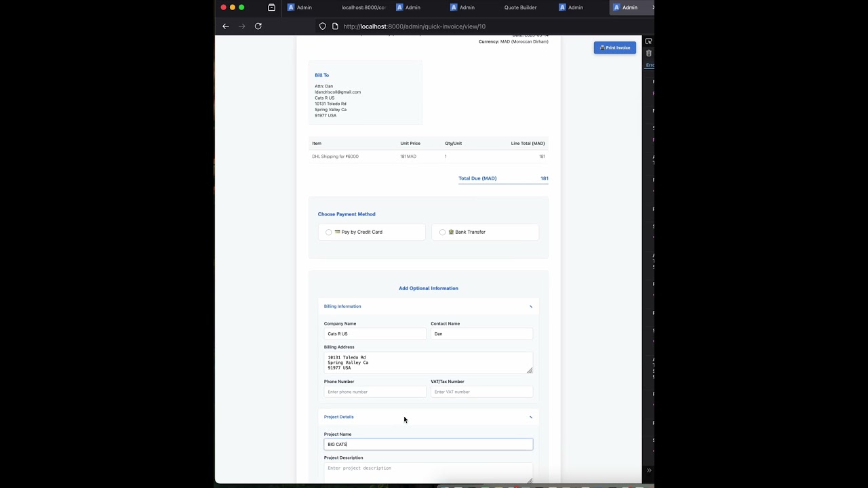Click the 181 MAD unit price cell
This screenshot has width=868, height=488.
click(408, 157)
